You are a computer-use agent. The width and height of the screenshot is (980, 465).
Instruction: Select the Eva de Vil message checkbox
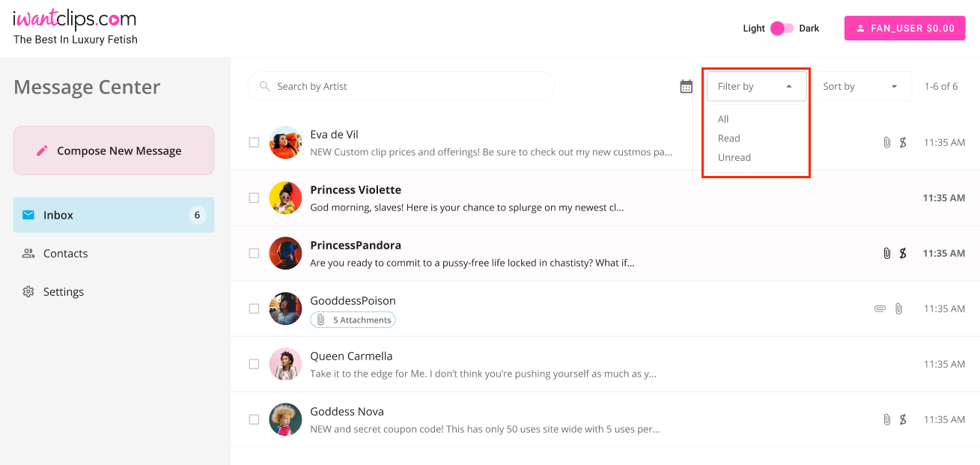point(254,142)
